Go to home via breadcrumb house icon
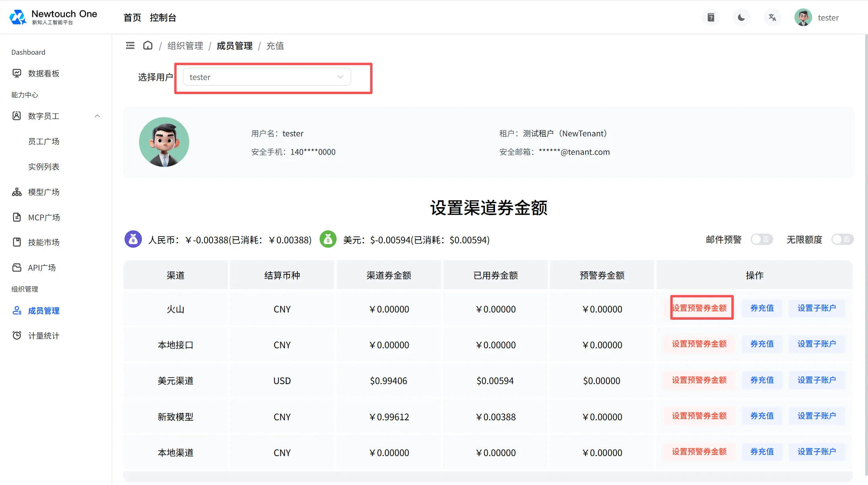 pos(148,45)
